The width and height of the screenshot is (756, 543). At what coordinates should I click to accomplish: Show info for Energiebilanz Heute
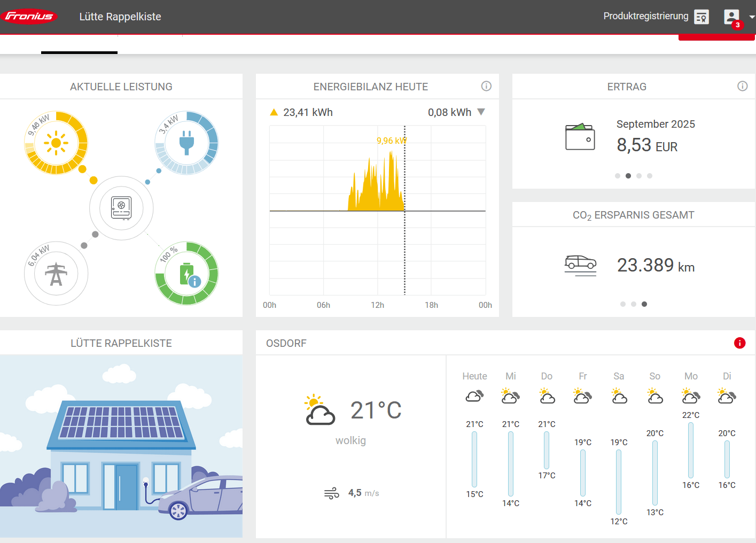486,86
